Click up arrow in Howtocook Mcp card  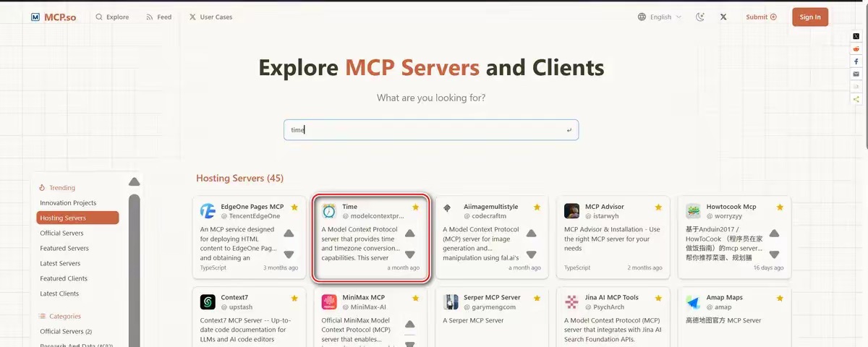click(774, 233)
